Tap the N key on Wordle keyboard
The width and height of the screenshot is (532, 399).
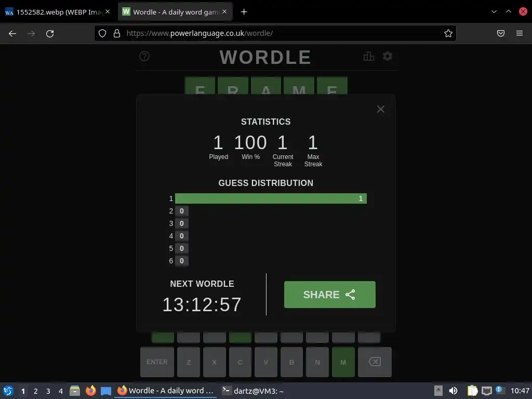click(317, 362)
